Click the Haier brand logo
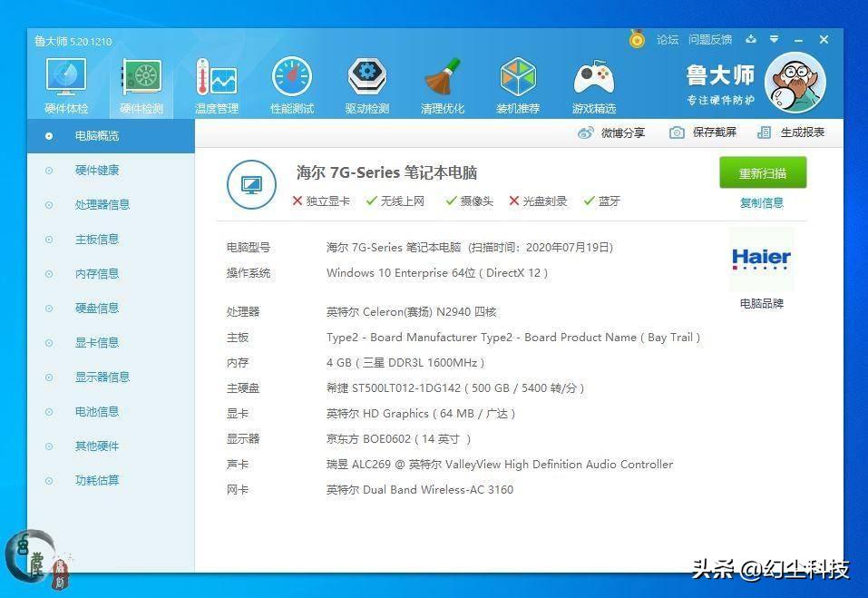 761,260
